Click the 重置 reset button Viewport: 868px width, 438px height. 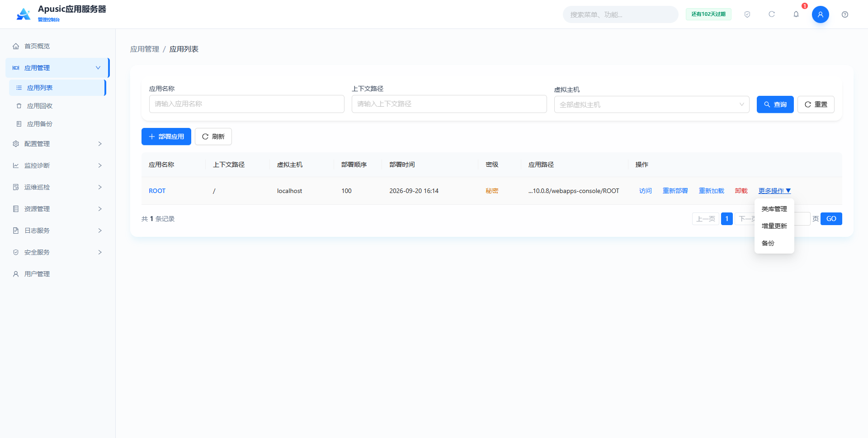coord(816,104)
